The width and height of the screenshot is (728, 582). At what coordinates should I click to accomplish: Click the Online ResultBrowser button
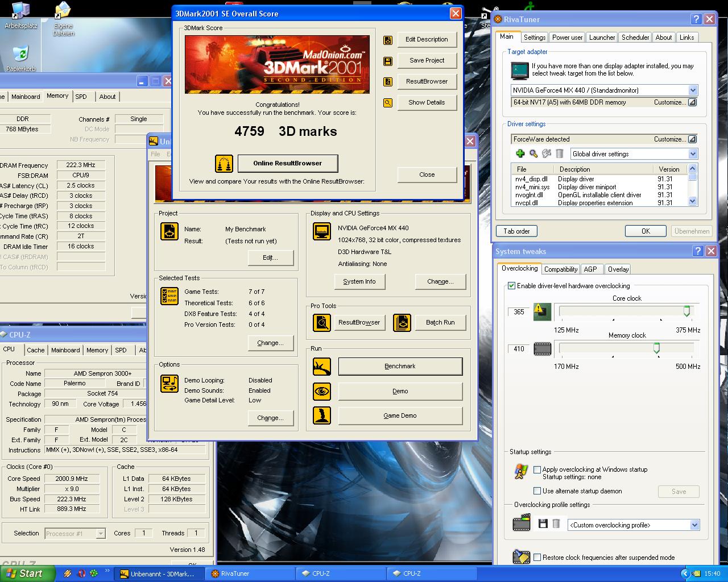coord(288,164)
